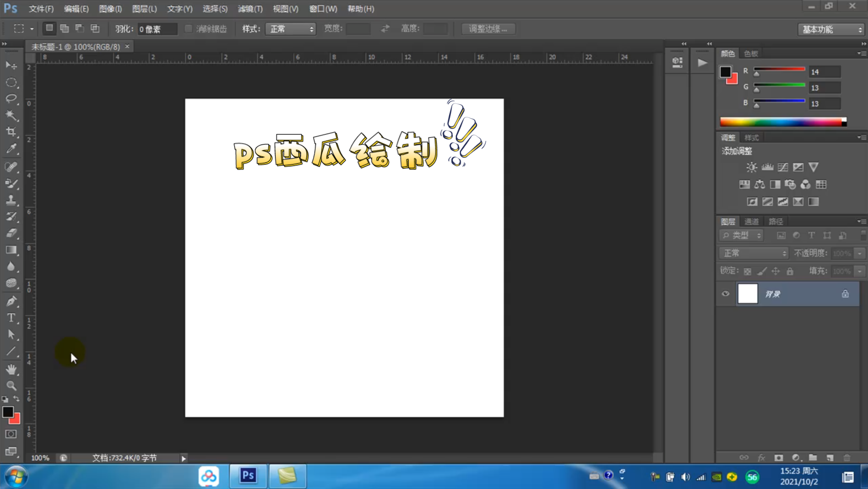
Task: Select the Magic Wand tool
Action: [11, 115]
